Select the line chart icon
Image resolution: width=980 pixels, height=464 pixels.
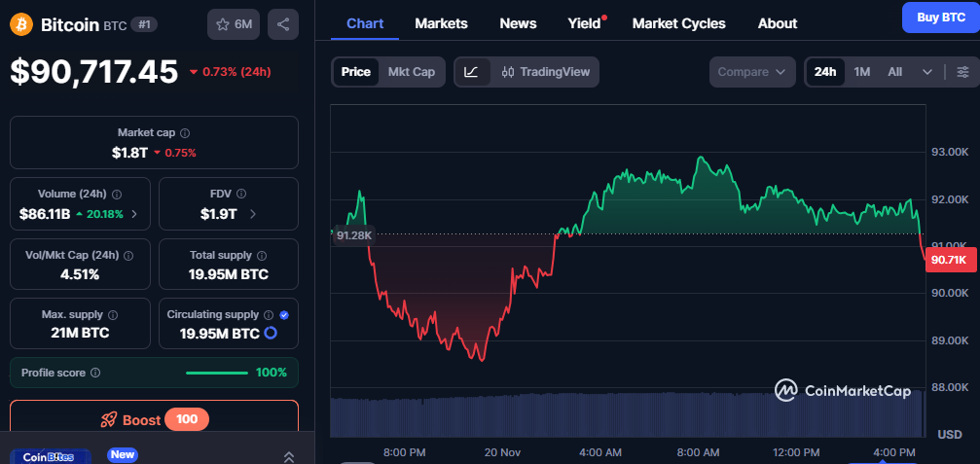pyautogui.click(x=471, y=72)
